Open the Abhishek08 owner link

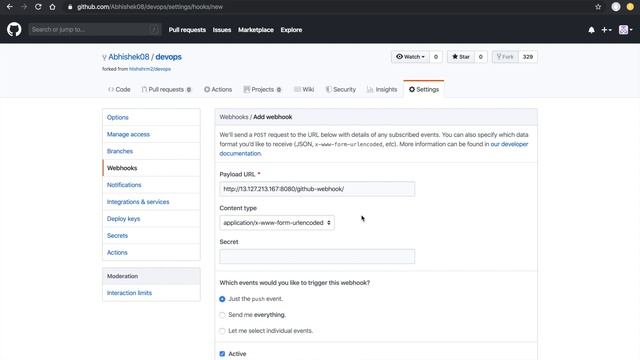(x=129, y=57)
